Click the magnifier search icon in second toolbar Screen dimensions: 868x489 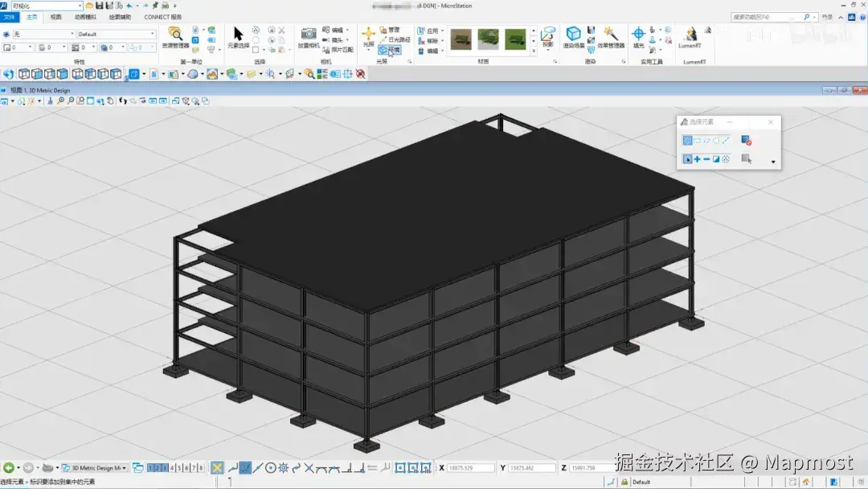tap(309, 74)
